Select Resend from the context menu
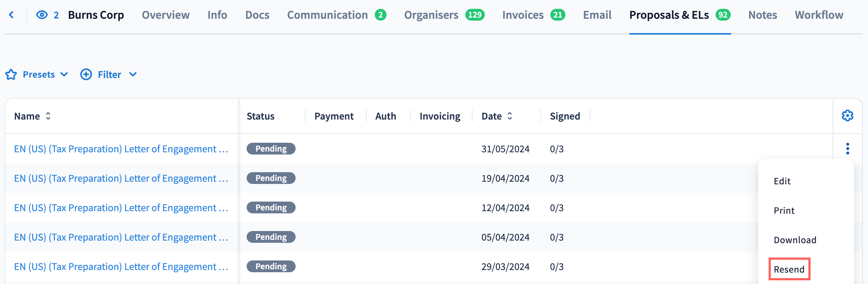The height and width of the screenshot is (284, 868). 789,269
